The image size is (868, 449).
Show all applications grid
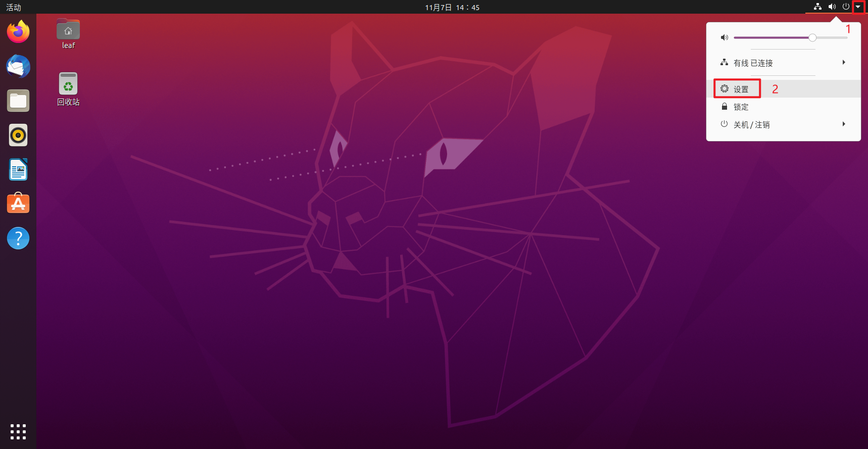pos(18,431)
